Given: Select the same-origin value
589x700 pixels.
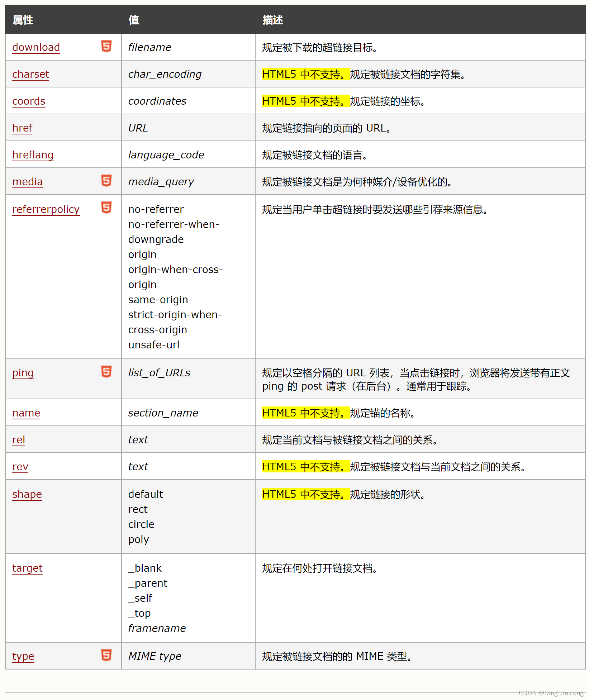Looking at the screenshot, I should coord(158,300).
